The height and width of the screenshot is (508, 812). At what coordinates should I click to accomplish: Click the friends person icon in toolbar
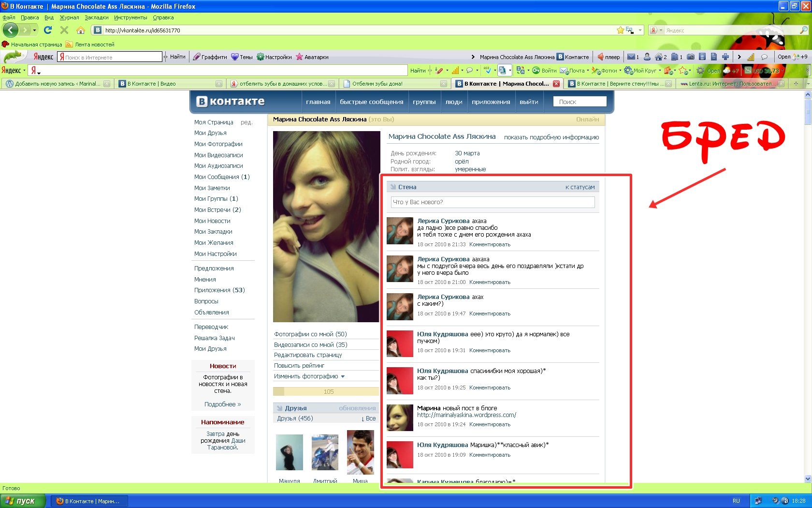(x=647, y=57)
